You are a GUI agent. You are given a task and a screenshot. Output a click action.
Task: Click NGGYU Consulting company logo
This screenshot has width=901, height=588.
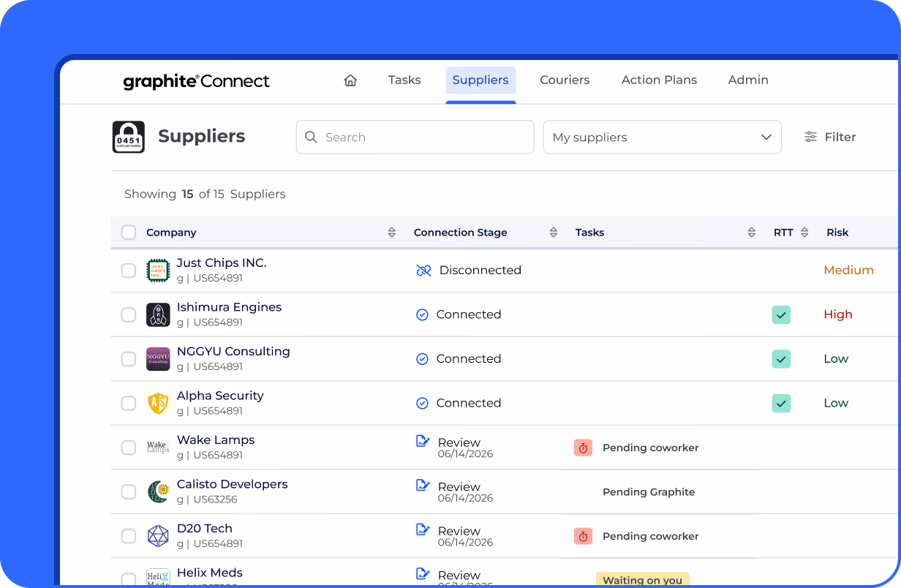pos(158,359)
